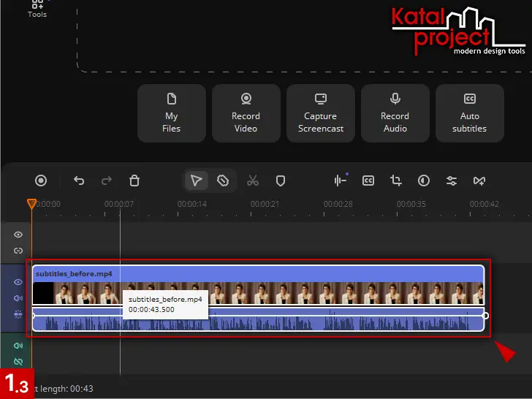
Task: Mute the main video track audio
Action: coord(18,298)
